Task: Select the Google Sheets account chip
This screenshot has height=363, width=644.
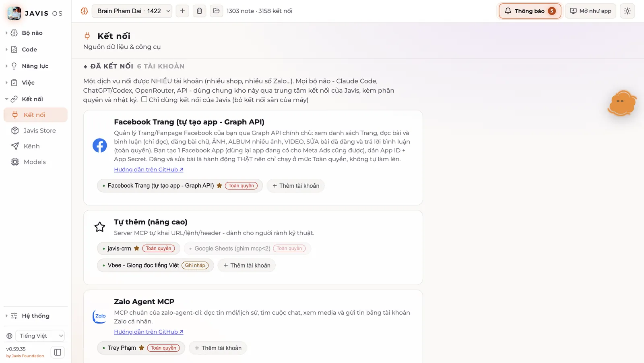Action: tap(247, 249)
